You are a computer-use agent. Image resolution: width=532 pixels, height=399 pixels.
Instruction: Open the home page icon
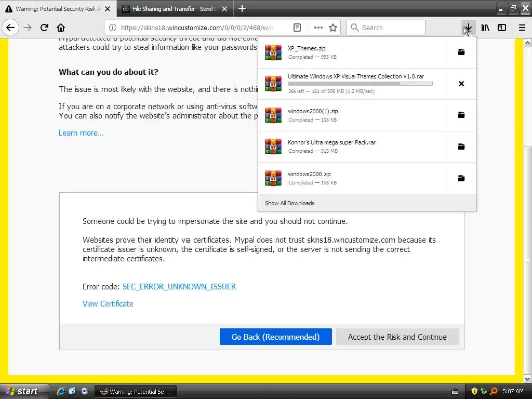61,28
